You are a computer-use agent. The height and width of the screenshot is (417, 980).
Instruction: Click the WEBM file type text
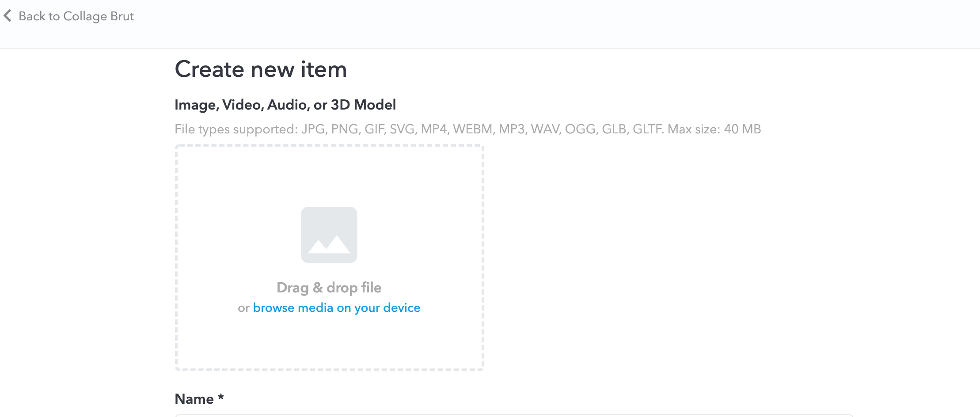pos(473,129)
